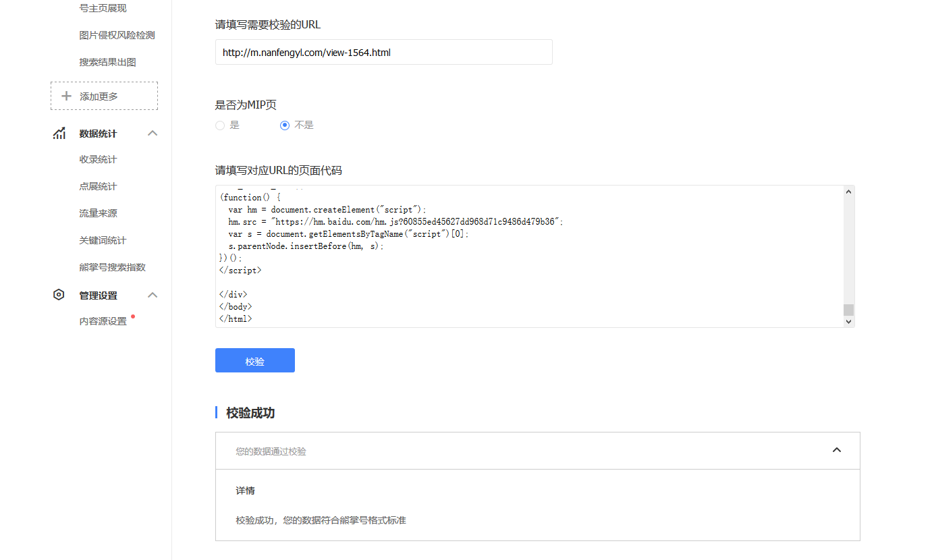Viewport: 932px width, 560px height.
Task: Collapse the 数据统计 section chevron
Action: [153, 133]
